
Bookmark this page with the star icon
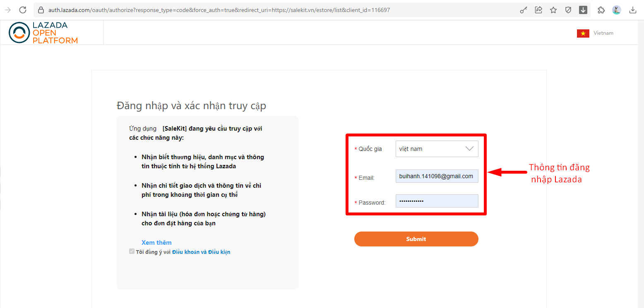tap(553, 10)
